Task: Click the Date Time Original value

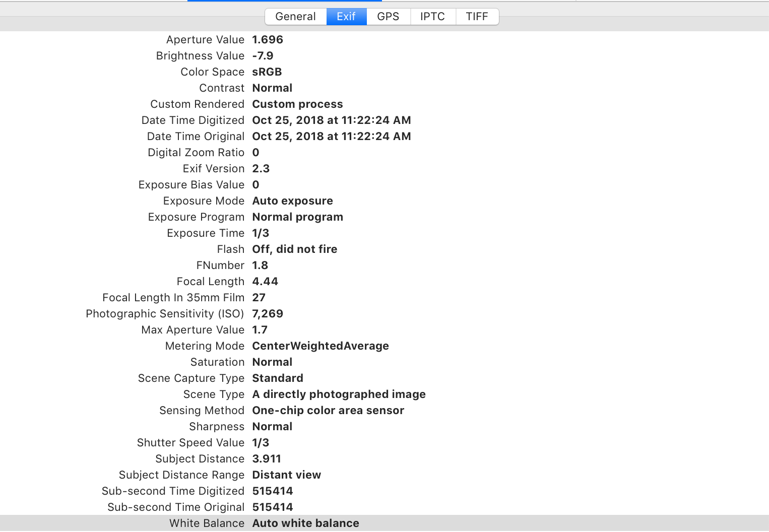Action: (332, 137)
